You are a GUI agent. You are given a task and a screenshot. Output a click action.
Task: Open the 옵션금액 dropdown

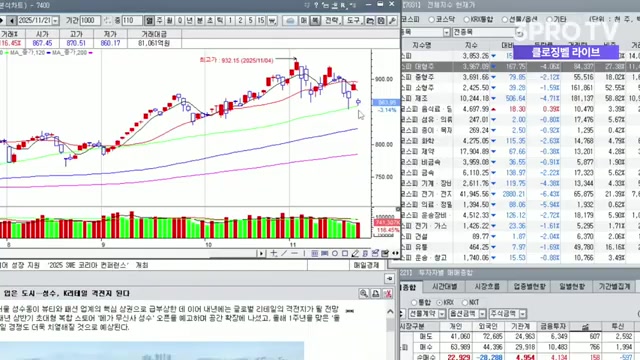pos(482,314)
